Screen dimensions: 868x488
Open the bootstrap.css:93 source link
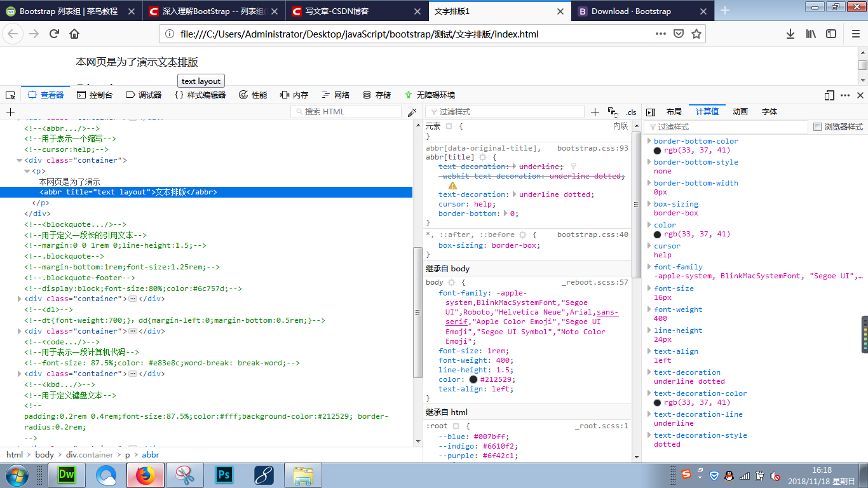pyautogui.click(x=592, y=148)
